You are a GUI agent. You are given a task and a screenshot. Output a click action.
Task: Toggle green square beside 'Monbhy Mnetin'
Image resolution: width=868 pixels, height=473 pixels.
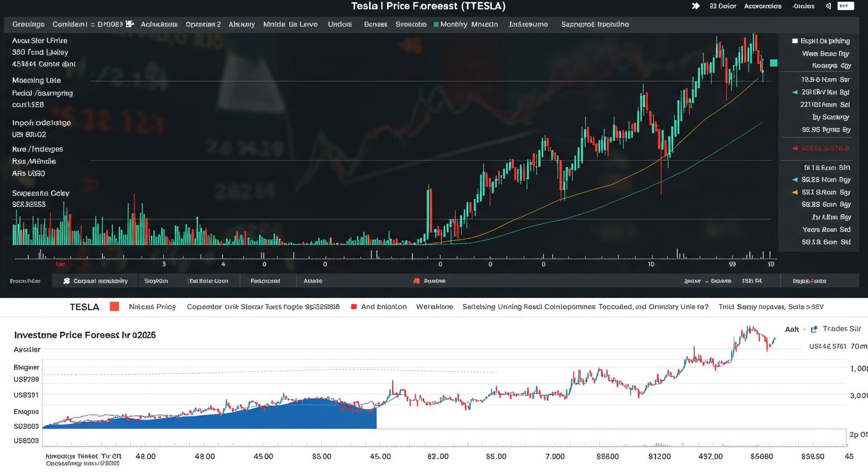[x=436, y=25]
